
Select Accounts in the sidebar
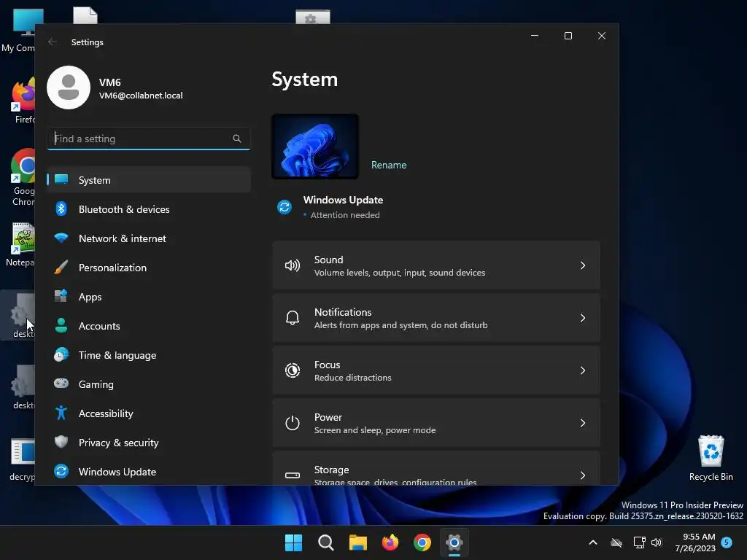149,326
